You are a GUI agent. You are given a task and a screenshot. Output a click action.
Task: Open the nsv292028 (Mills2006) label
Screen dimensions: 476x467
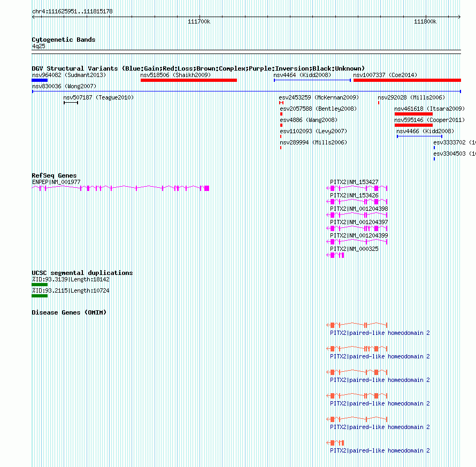point(411,97)
